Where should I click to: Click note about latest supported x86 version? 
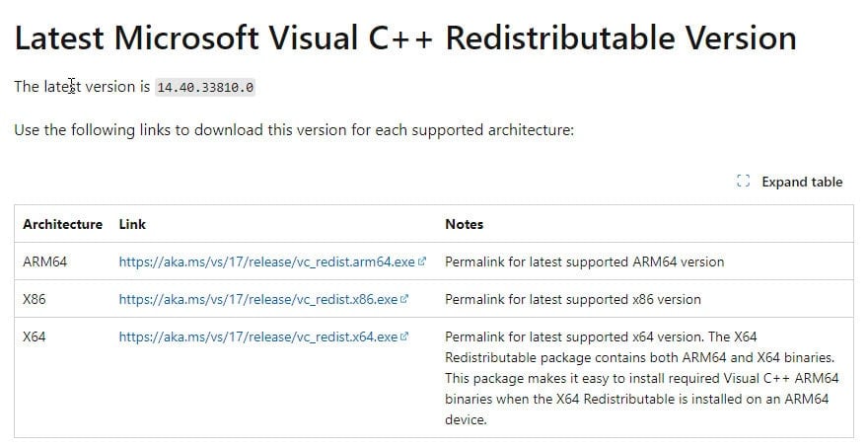tap(573, 300)
